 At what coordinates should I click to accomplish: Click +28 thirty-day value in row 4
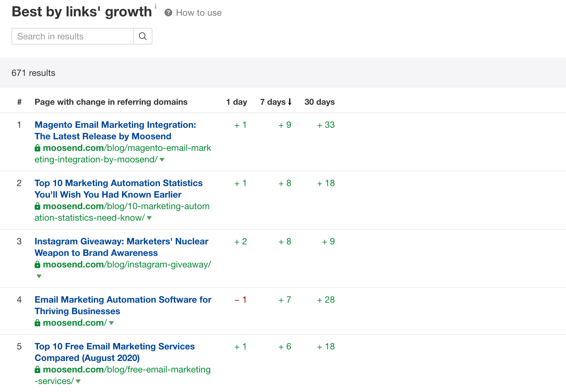point(326,299)
